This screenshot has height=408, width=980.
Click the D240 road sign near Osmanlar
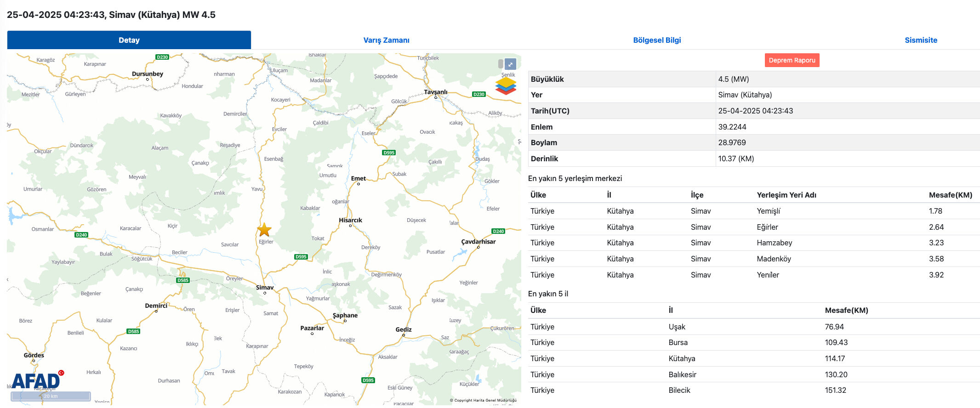pos(81,235)
